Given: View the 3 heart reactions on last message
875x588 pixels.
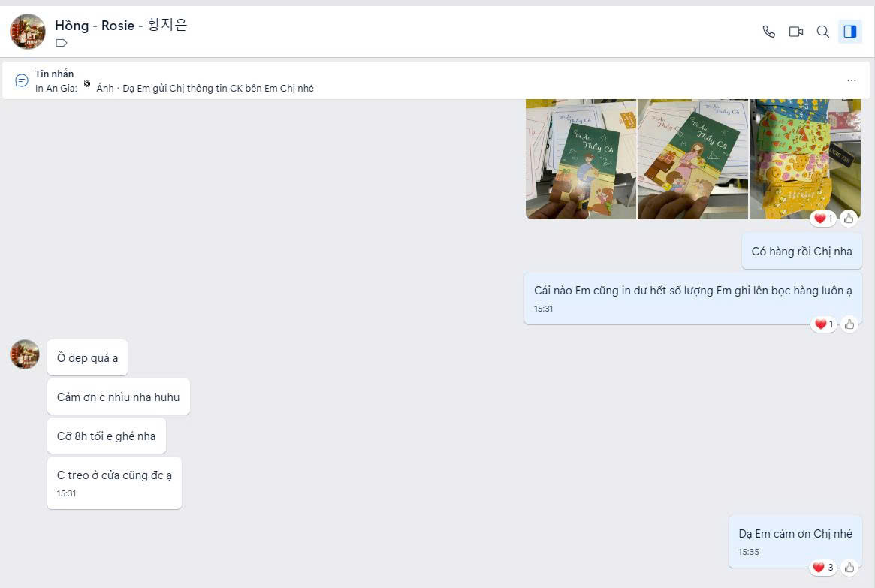Looking at the screenshot, I should tap(823, 568).
